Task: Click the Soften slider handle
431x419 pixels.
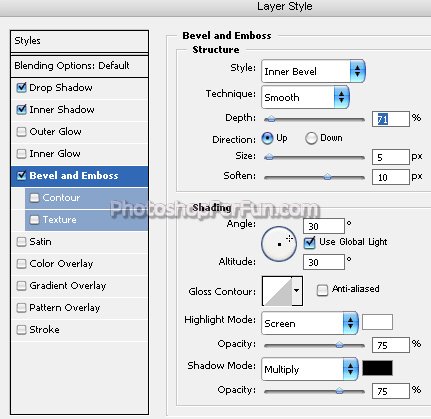Action: 328,177
